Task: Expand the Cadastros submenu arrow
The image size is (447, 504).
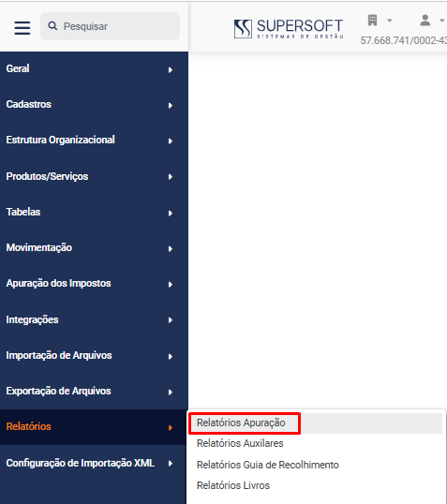Action: click(x=171, y=106)
